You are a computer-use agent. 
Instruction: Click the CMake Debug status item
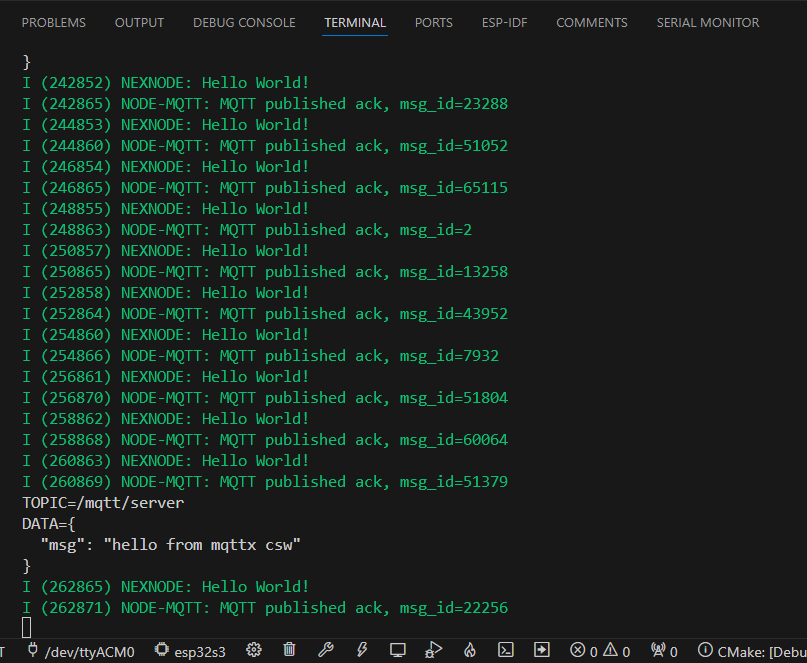[x=752, y=651]
